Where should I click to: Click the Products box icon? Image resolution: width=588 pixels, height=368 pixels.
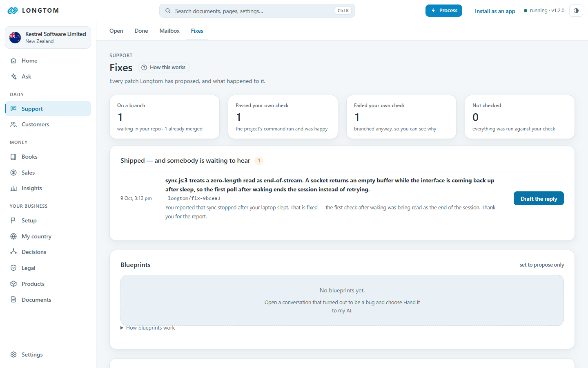tap(13, 284)
